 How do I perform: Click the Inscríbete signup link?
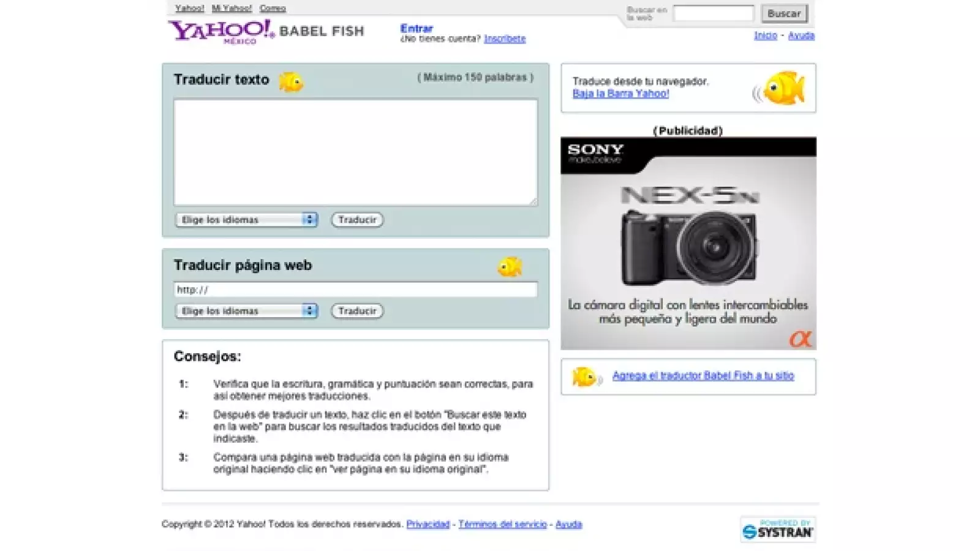pos(505,39)
